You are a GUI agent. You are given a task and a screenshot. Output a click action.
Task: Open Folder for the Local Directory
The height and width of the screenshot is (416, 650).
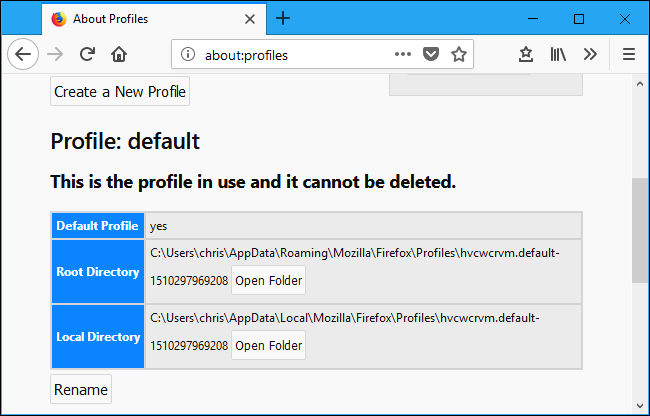point(268,346)
